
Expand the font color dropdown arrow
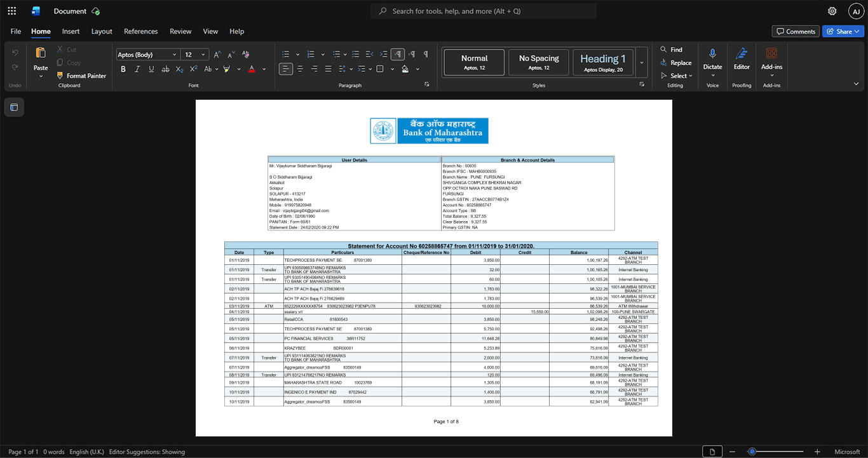pyautogui.click(x=264, y=69)
